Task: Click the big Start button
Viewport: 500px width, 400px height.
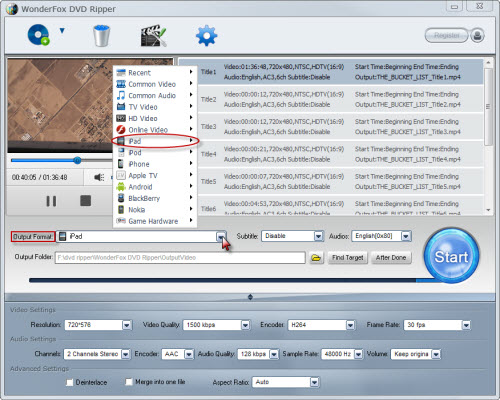Action: coord(451,257)
